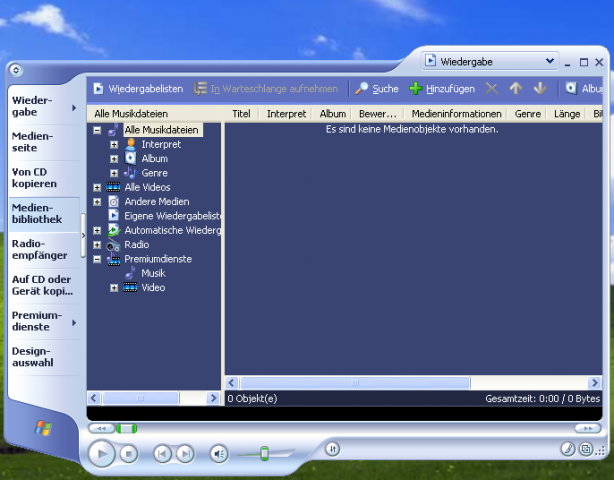Sort by the Album column header

tap(333, 114)
